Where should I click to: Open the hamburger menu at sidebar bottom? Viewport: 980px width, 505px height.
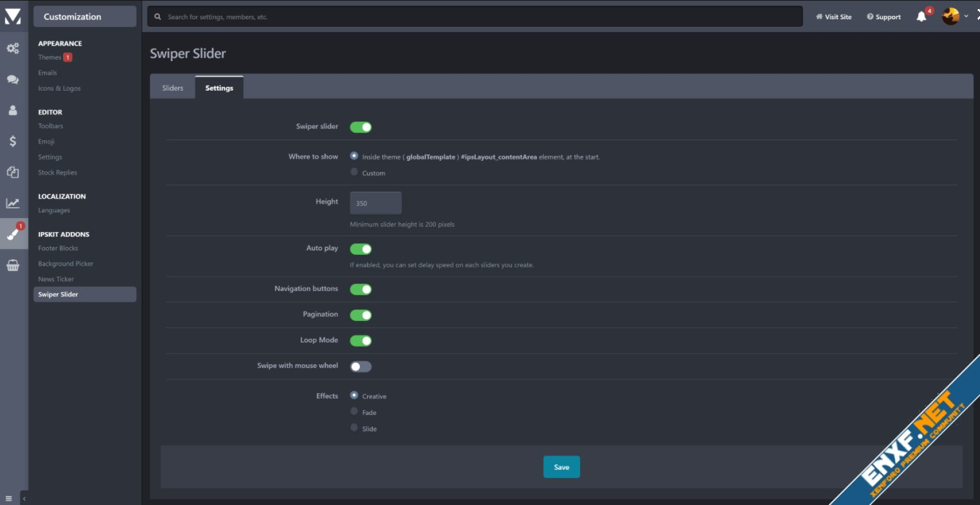8,499
